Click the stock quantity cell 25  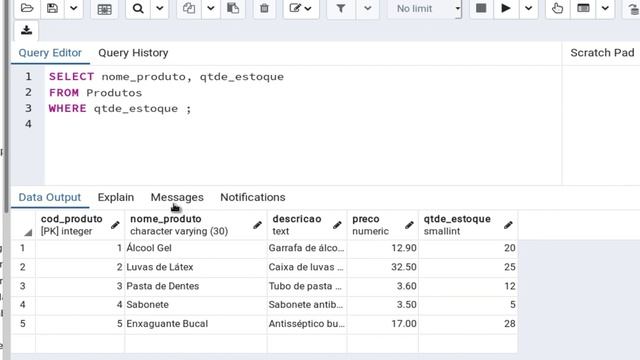[x=468, y=267]
